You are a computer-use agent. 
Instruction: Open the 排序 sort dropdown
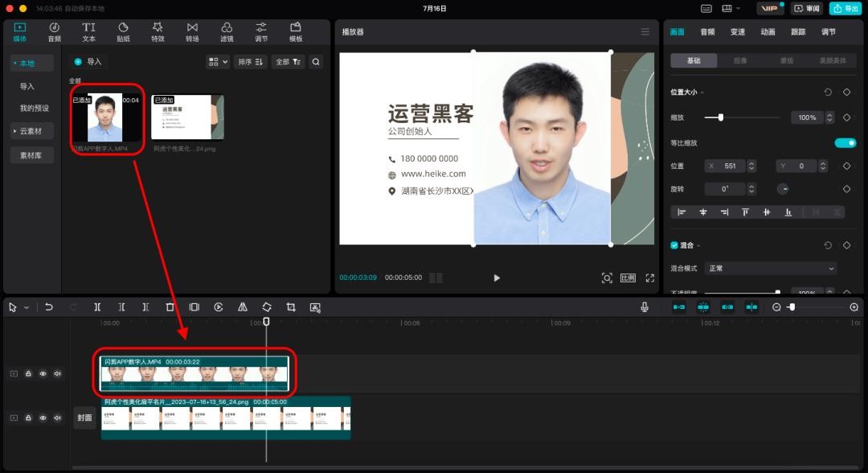[250, 62]
